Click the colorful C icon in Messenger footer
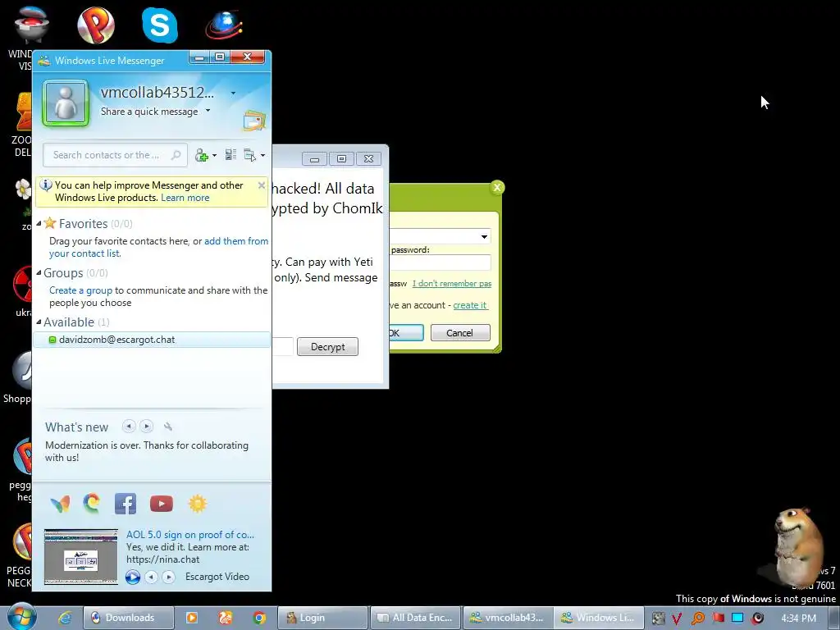The width and height of the screenshot is (840, 630). coord(92,503)
